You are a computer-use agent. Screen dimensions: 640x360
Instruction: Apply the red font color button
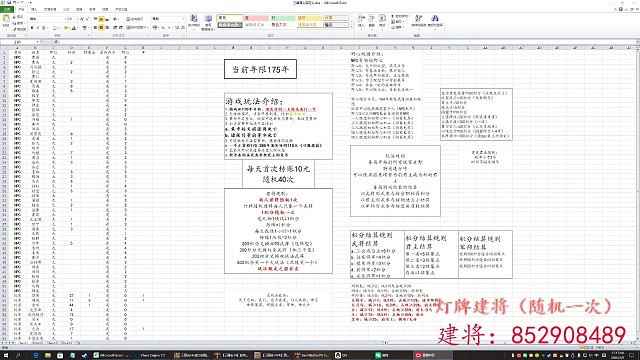[x=74, y=28]
